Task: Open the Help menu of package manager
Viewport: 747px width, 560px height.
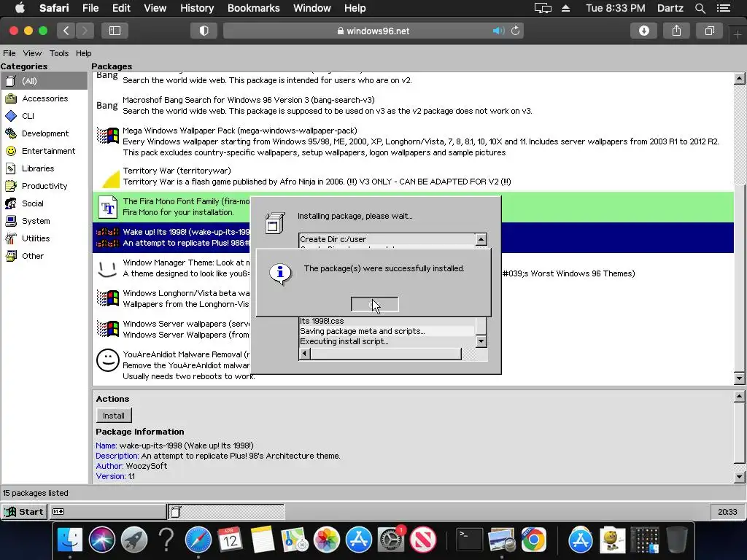Action: pyautogui.click(x=83, y=53)
